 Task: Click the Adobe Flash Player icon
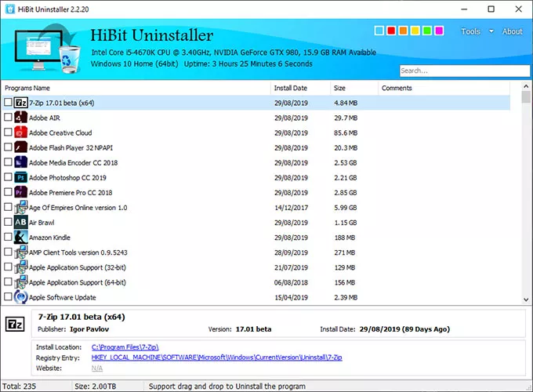click(x=20, y=147)
